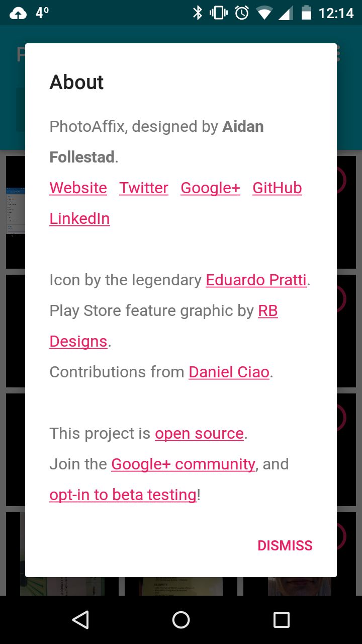Open Daniel Ciao's contributor link
Viewport: 362px width, 644px height.
229,372
